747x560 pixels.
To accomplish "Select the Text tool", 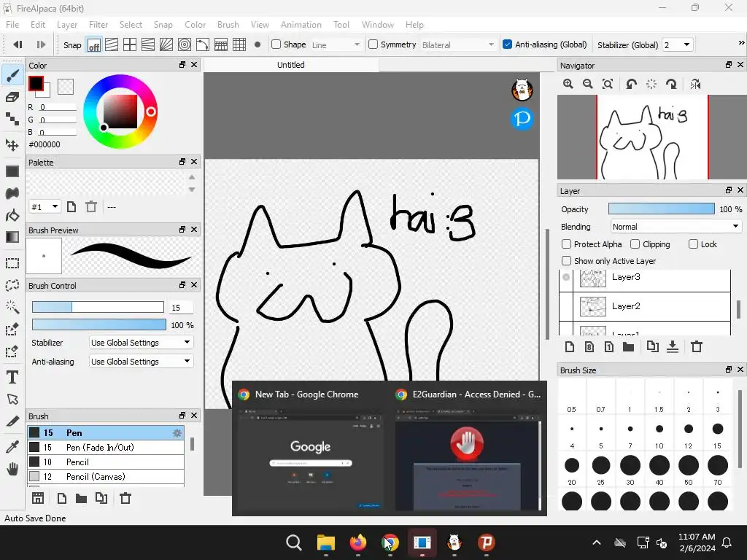I will 12,377.
